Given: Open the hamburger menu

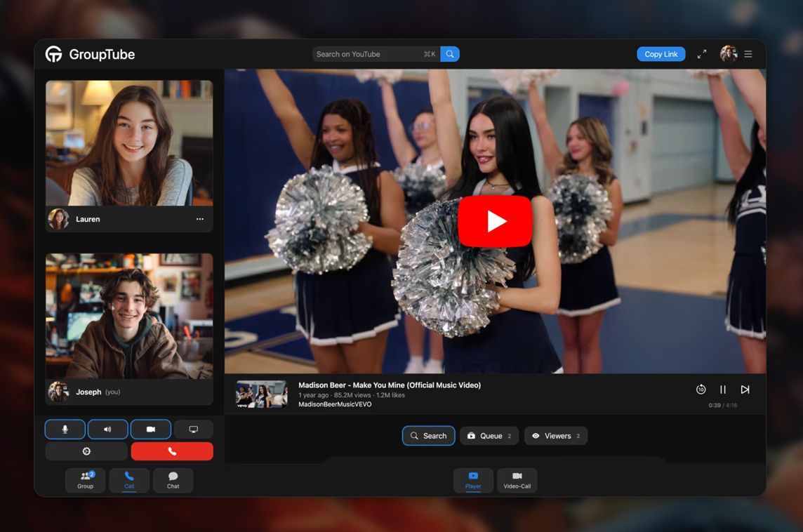Looking at the screenshot, I should [748, 54].
